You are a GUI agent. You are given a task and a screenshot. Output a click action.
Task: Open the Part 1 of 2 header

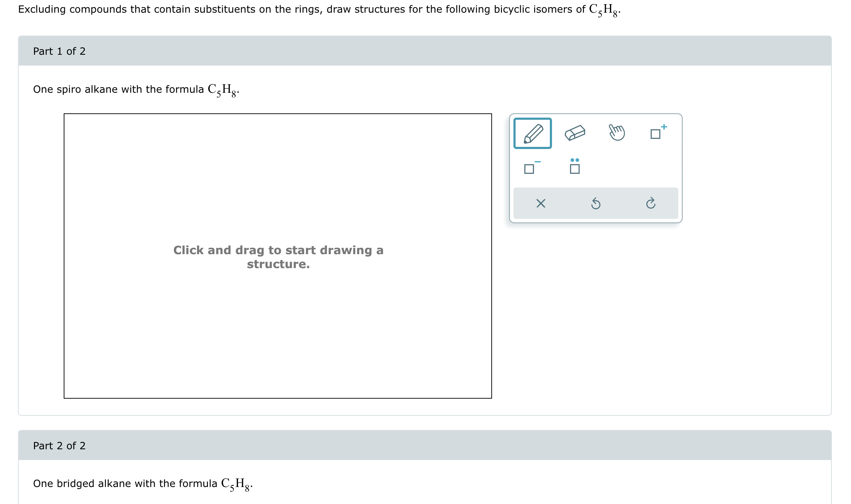pos(59,51)
